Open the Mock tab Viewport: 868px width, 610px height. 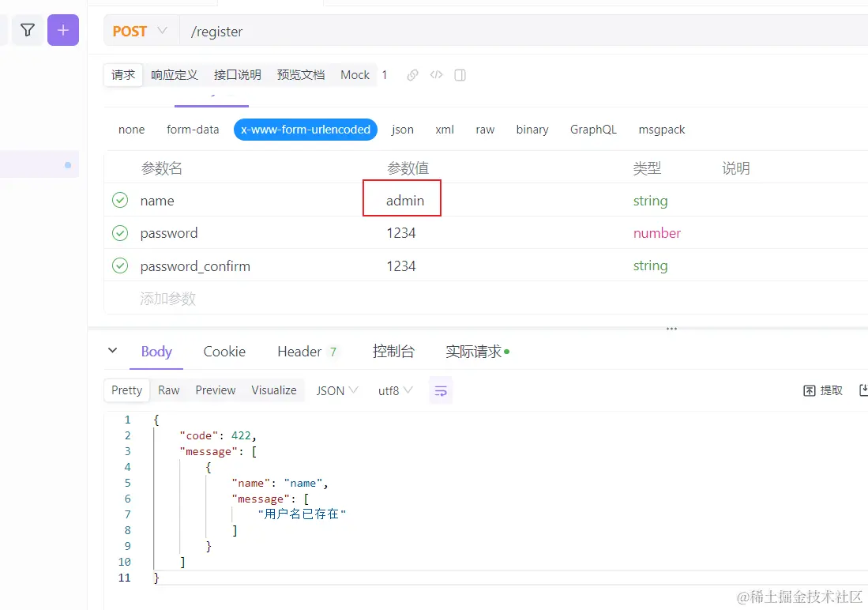pyautogui.click(x=355, y=75)
